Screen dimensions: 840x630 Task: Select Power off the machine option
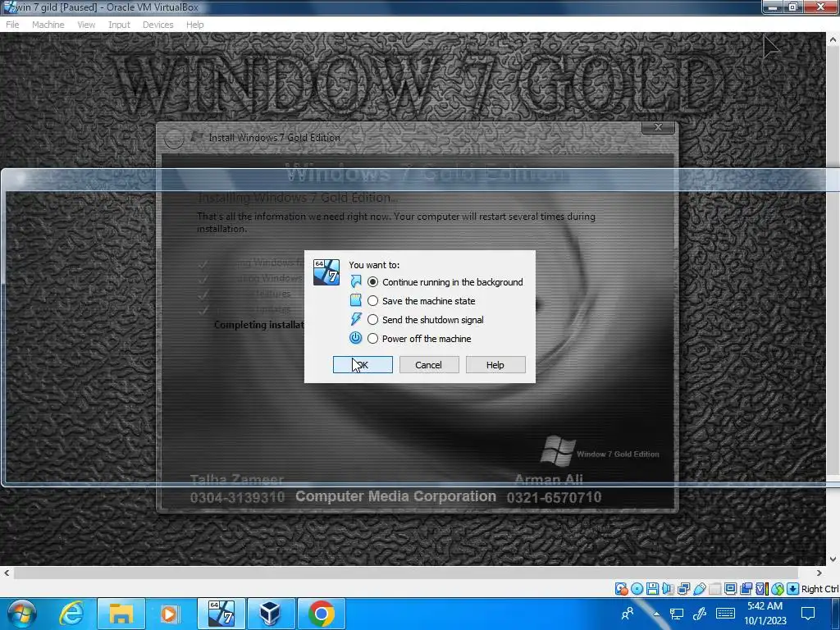419,339
